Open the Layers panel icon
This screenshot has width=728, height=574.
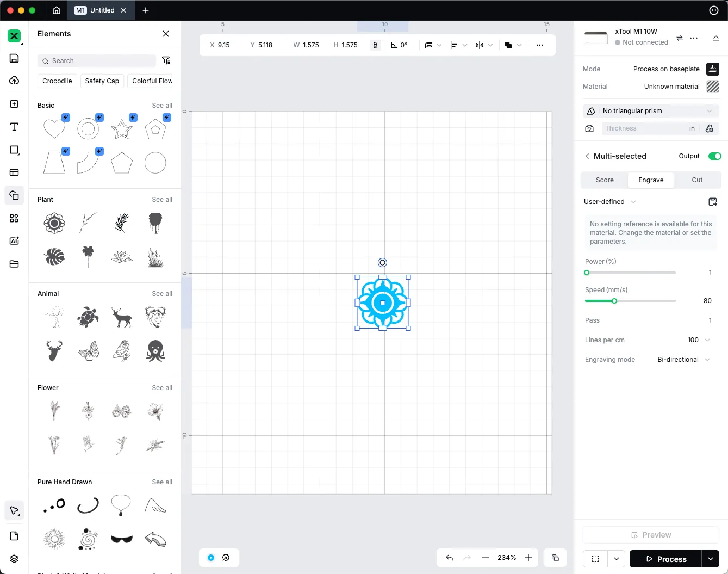tap(14, 559)
